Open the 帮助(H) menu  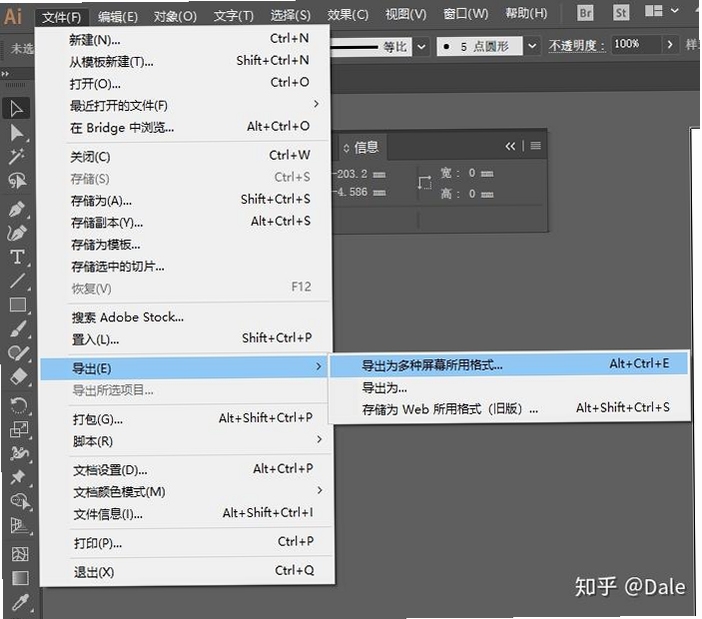526,13
